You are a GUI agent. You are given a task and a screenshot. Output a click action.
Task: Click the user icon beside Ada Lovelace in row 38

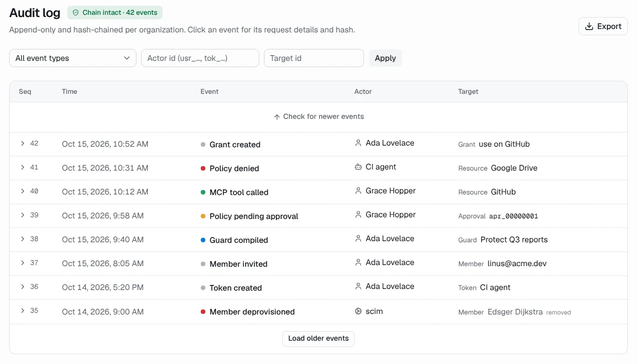tap(358, 238)
